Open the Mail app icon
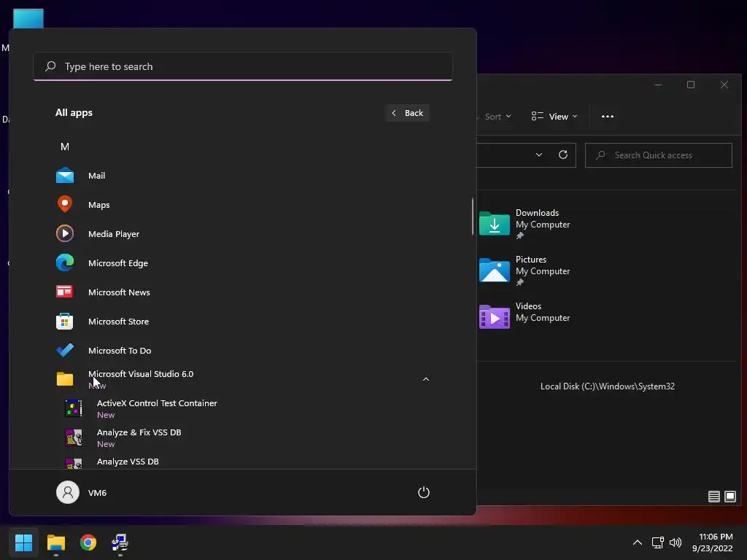This screenshot has width=747, height=560. [x=65, y=176]
